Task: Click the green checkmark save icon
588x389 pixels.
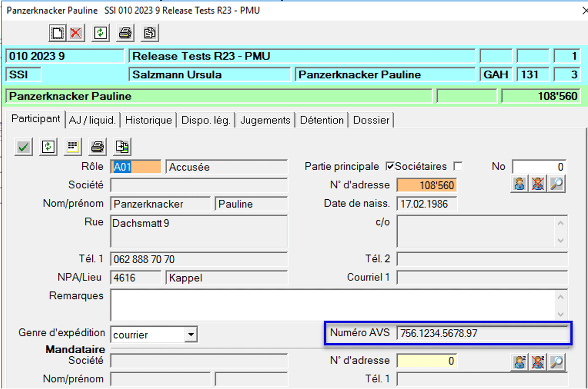Action: click(23, 147)
